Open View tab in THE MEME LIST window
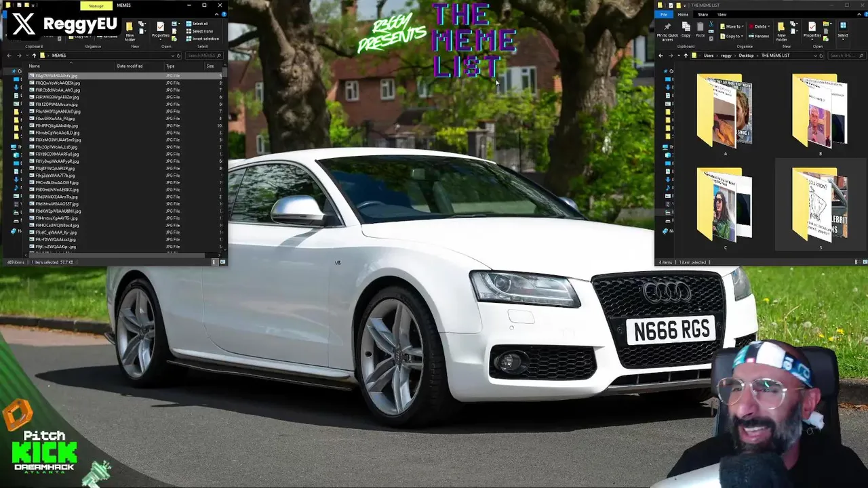Viewport: 868px width, 488px height. 722,14
